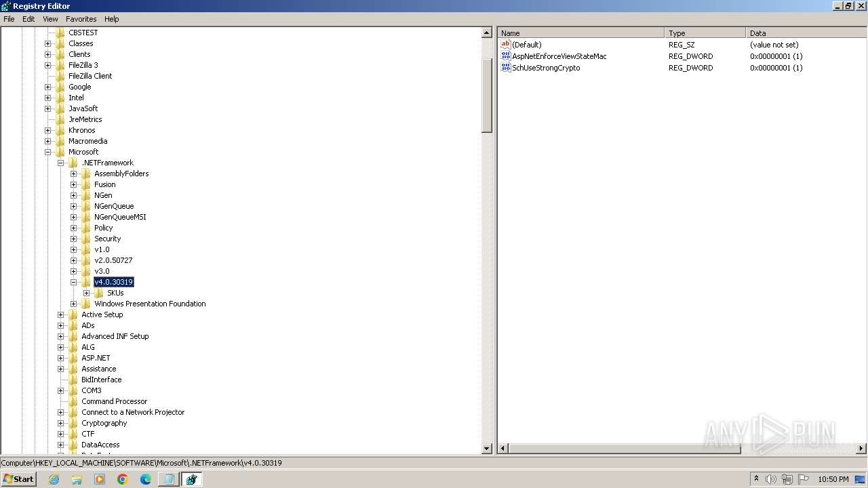This screenshot has height=488, width=868.
Task: Sort values by the Name column header
Action: 581,33
